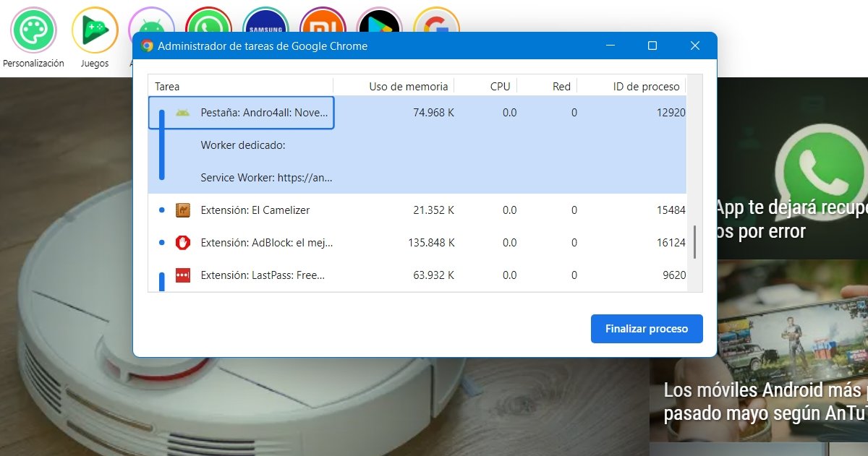Click the task list vertical scrollbar thumb

[694, 242]
